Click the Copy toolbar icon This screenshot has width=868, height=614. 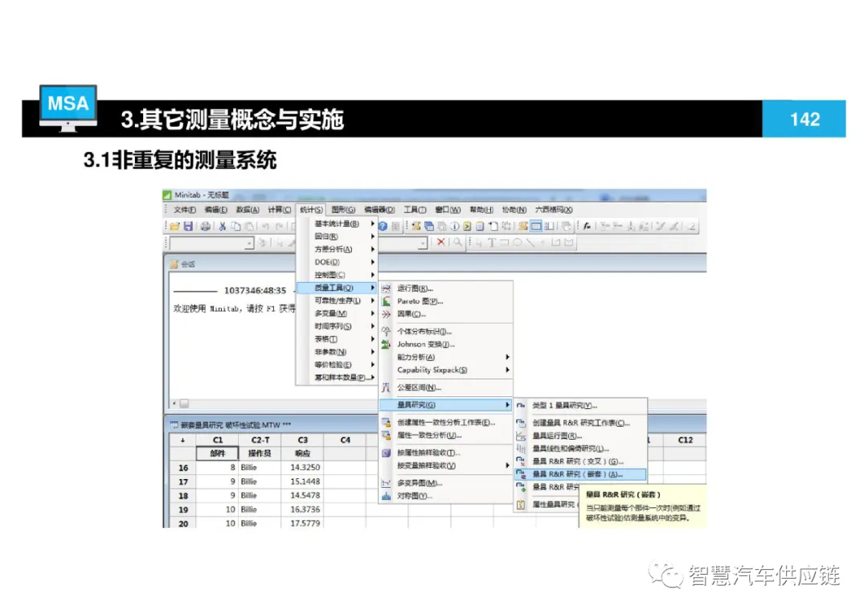[235, 226]
